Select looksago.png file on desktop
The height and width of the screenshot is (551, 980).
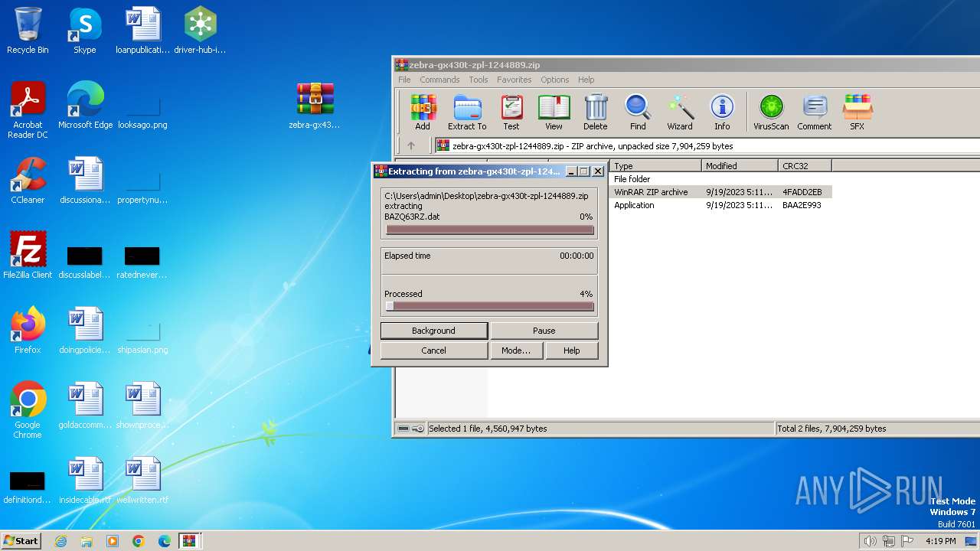(142, 110)
